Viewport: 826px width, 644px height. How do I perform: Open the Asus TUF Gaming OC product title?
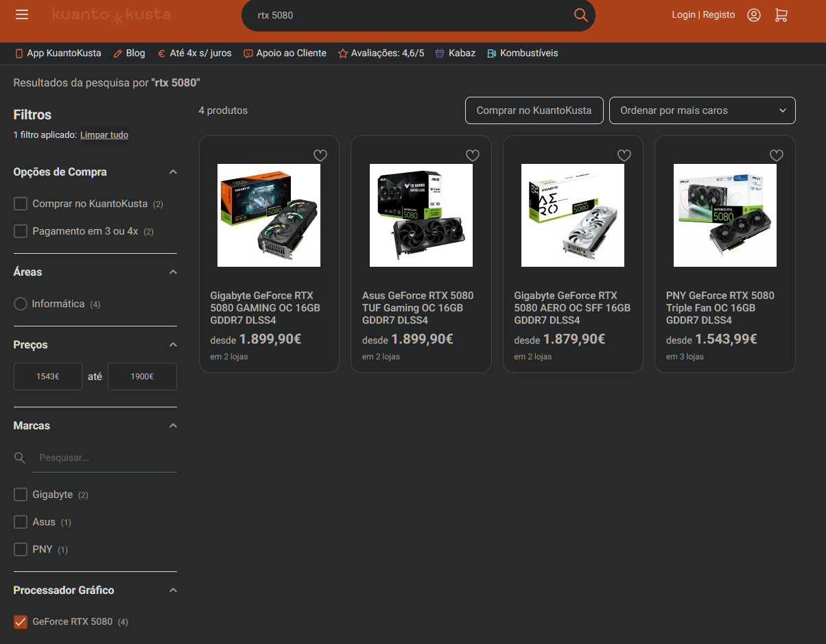[418, 308]
